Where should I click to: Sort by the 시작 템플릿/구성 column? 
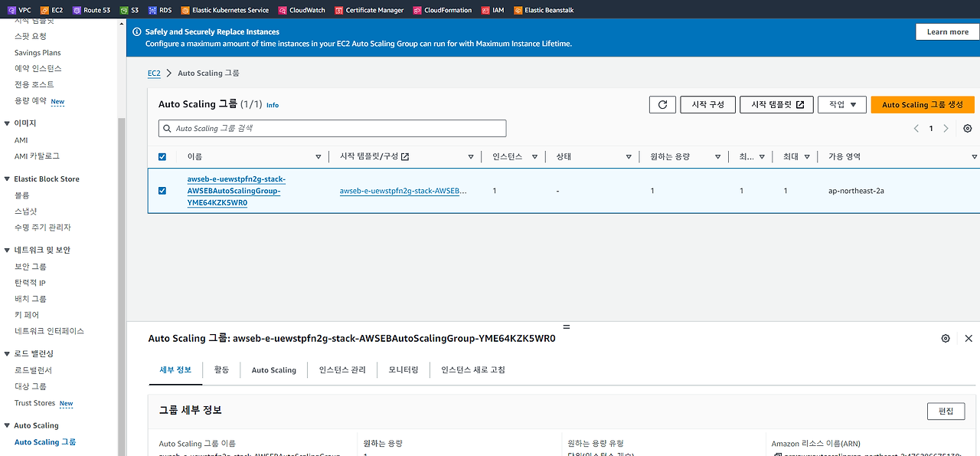[x=471, y=156]
